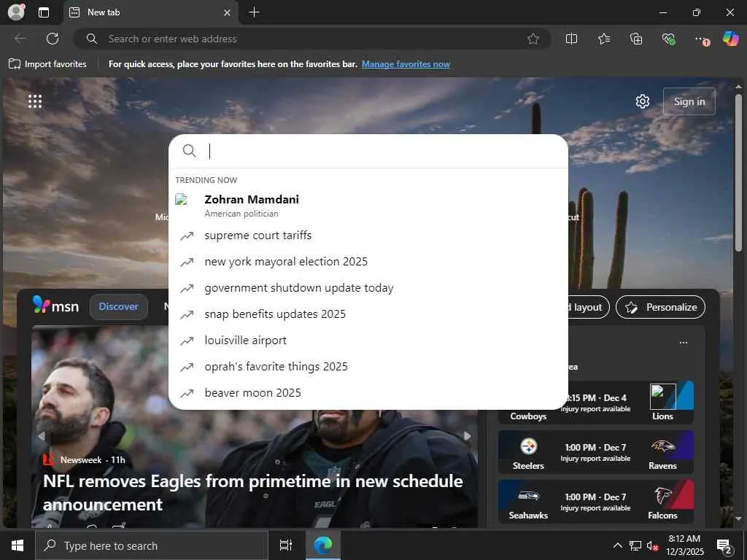Go to next news slide arrow

pos(468,436)
